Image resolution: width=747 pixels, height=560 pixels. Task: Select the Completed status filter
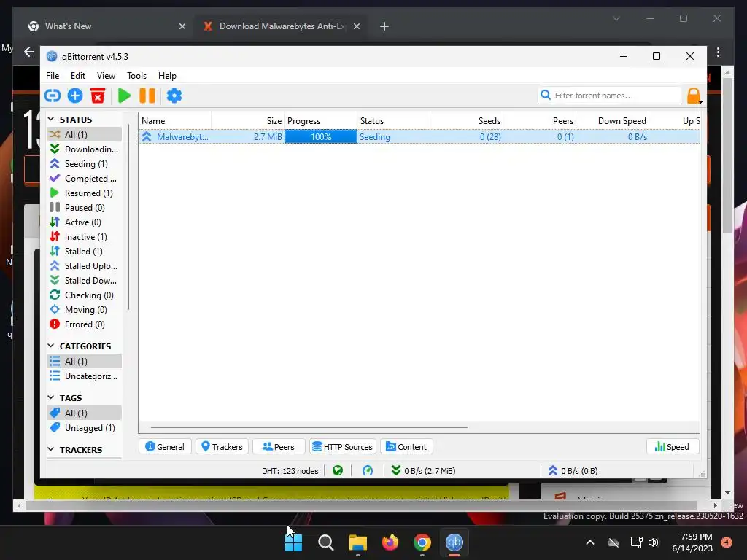tap(85, 179)
